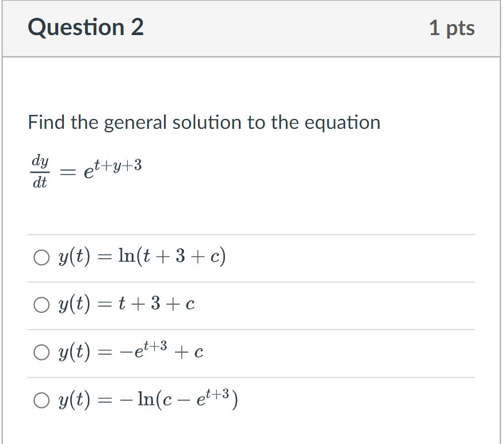Click the gray question header bar

(251, 29)
